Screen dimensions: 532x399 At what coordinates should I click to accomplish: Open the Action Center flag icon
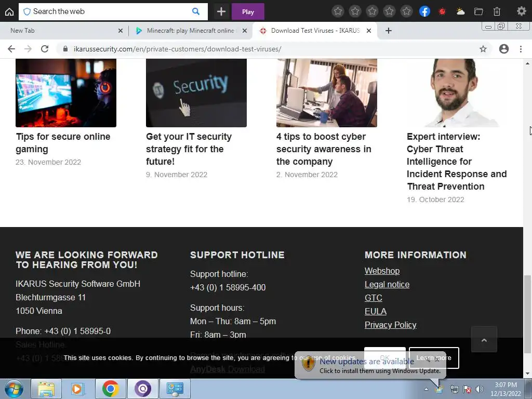(x=467, y=389)
